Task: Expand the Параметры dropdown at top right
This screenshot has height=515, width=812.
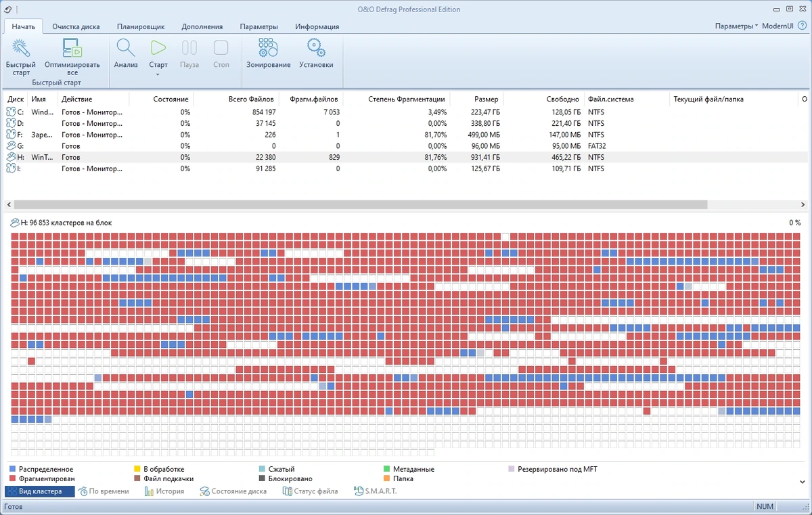Action: point(736,26)
